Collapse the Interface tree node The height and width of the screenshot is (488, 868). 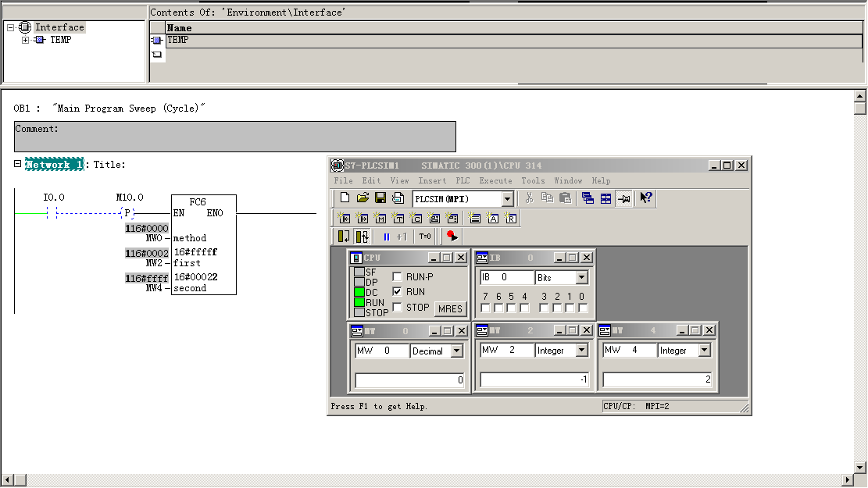pos(10,27)
